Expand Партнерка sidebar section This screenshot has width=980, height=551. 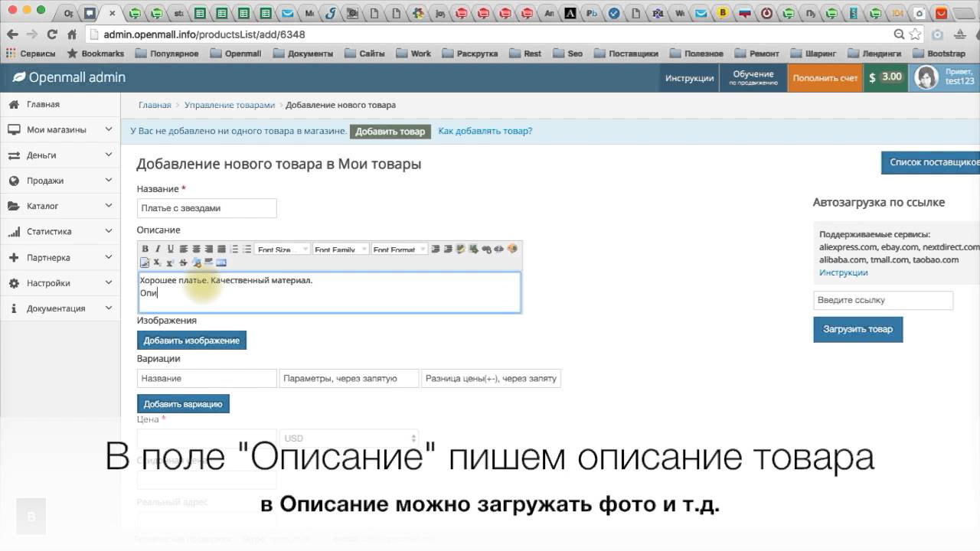click(x=60, y=258)
